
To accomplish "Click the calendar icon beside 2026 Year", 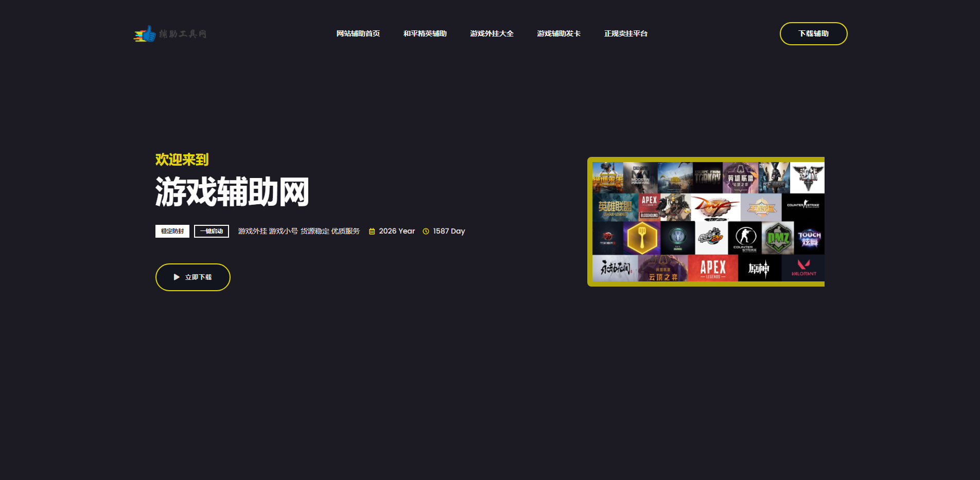I will point(372,231).
